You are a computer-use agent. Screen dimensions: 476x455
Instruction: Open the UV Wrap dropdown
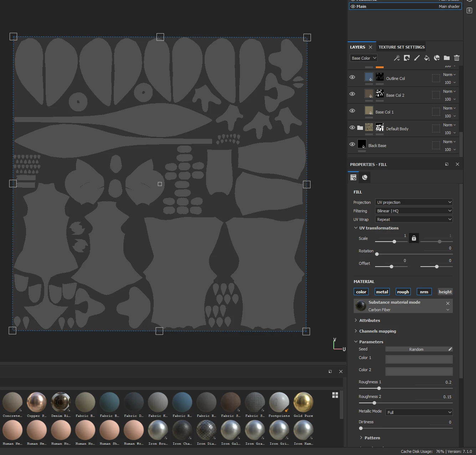tap(414, 219)
